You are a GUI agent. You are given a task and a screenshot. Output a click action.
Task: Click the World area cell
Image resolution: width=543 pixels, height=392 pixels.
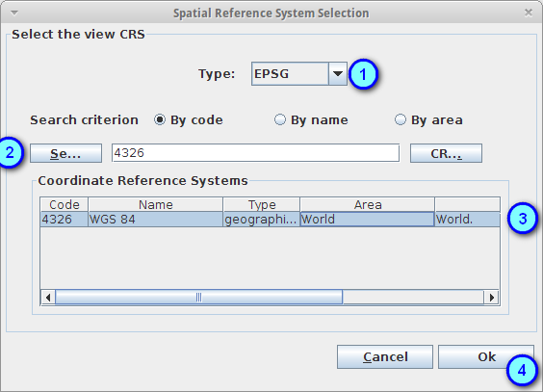click(368, 220)
